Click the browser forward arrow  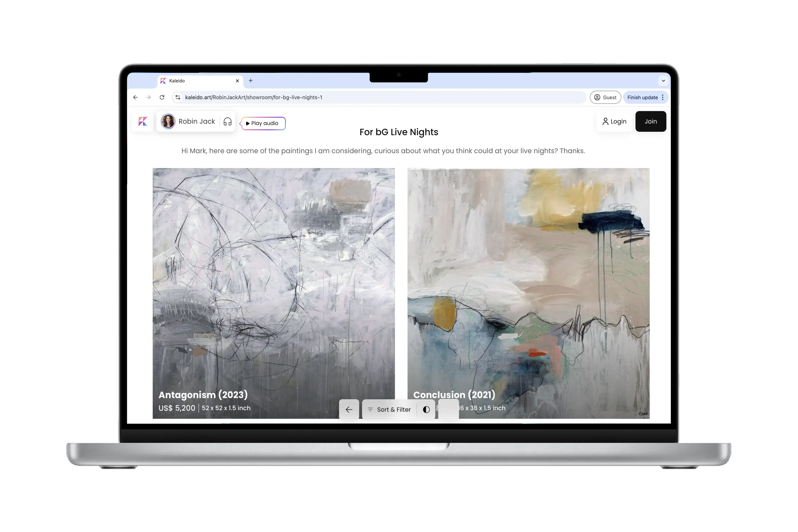click(149, 97)
